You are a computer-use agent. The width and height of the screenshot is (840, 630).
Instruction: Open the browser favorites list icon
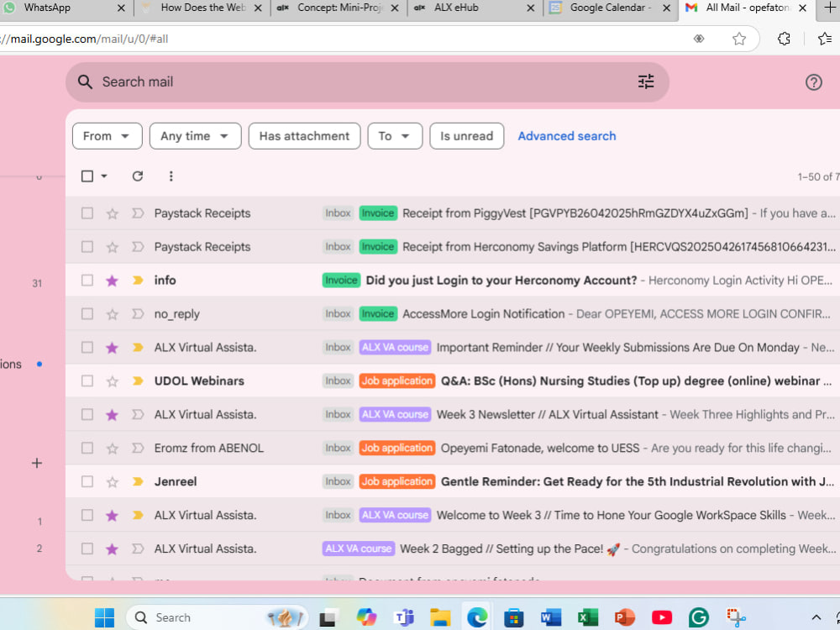825,39
